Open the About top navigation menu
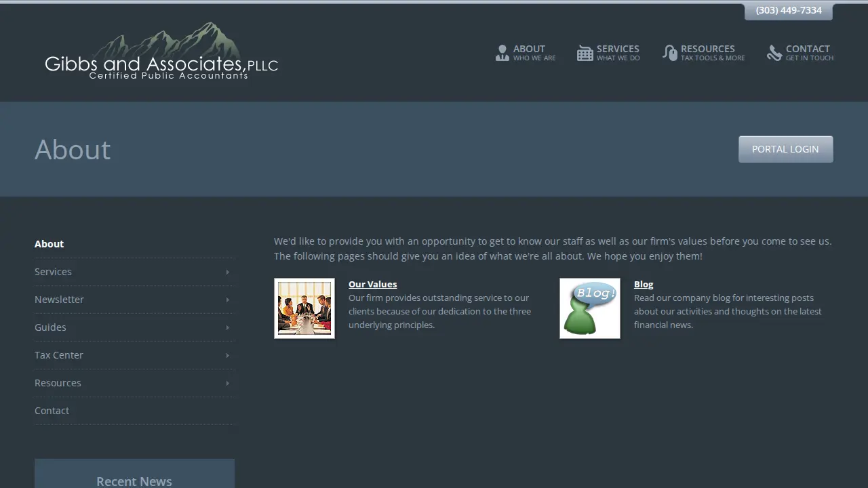This screenshot has width=868, height=488. click(526, 53)
